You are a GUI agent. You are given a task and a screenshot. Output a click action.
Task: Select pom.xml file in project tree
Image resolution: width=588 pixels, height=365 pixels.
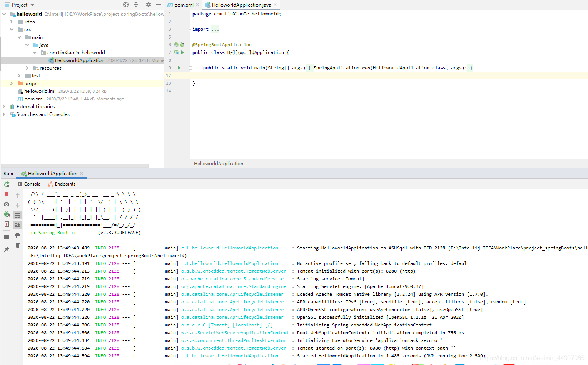(34, 99)
